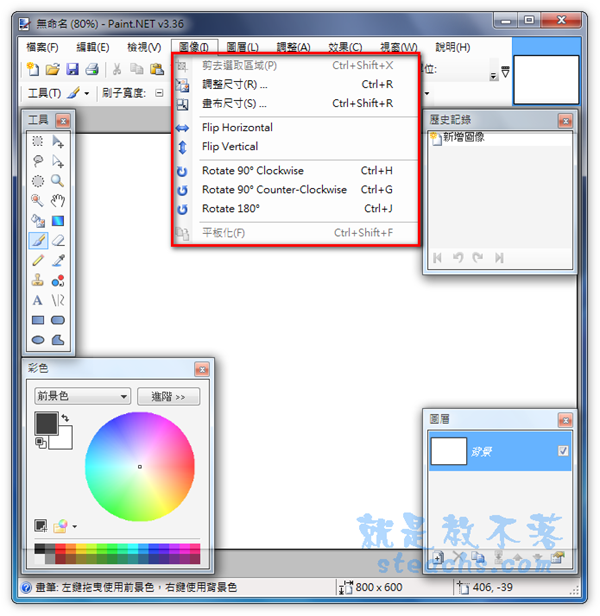Click the dark primary color swatch

[46, 423]
